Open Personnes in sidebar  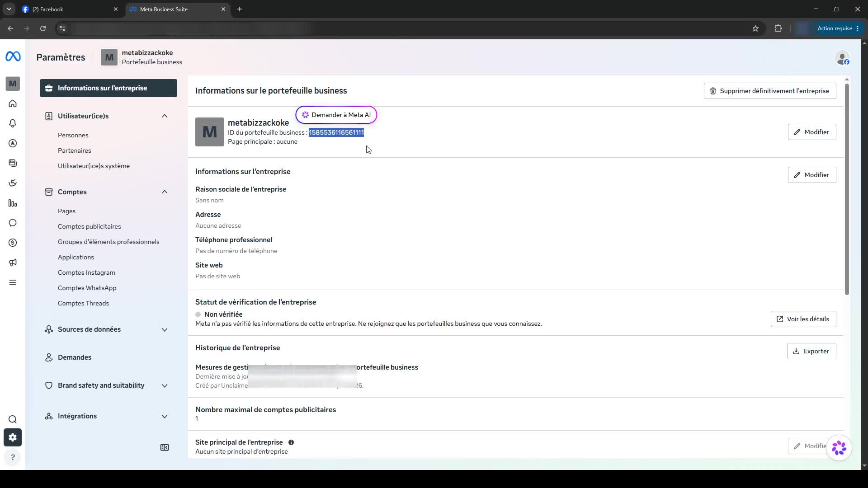pyautogui.click(x=73, y=135)
